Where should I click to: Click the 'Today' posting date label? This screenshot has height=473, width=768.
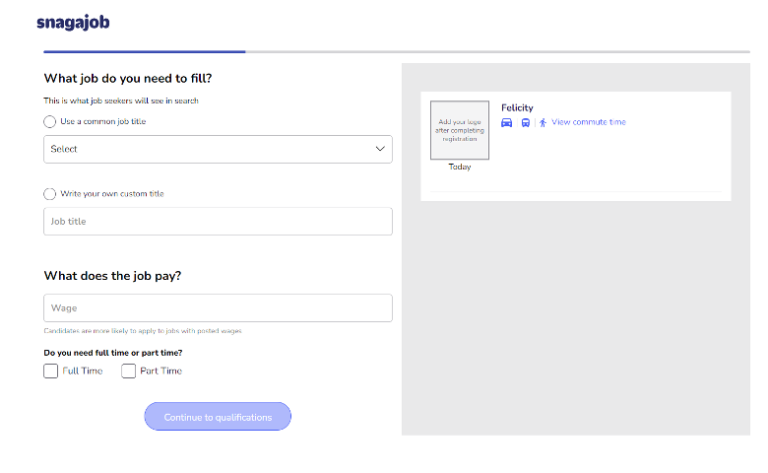coord(459,167)
